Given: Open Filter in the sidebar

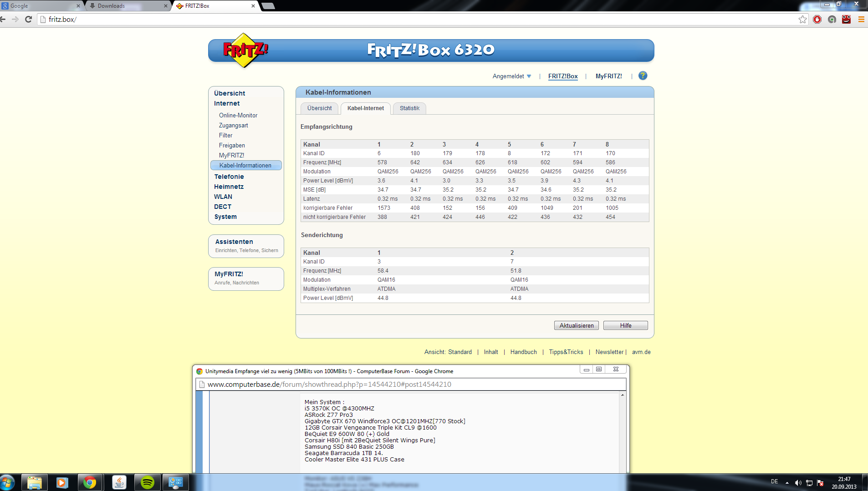Looking at the screenshot, I should tap(225, 136).
